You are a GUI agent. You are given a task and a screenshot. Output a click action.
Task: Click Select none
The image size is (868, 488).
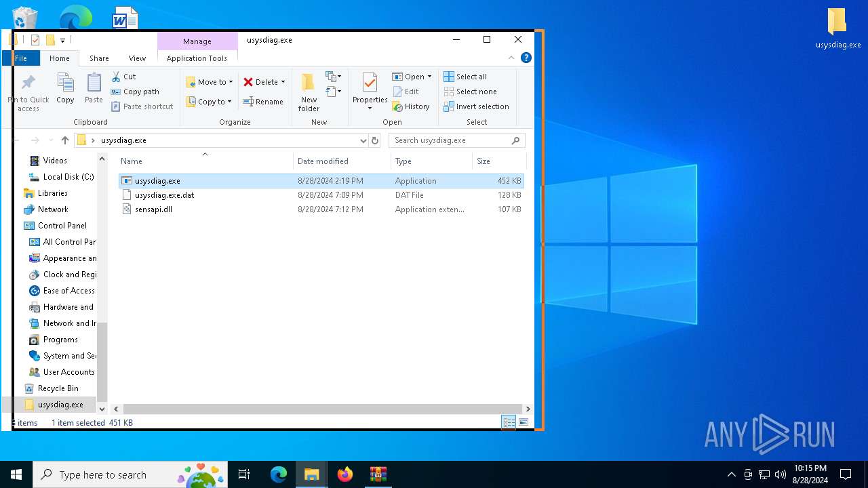click(x=470, y=91)
